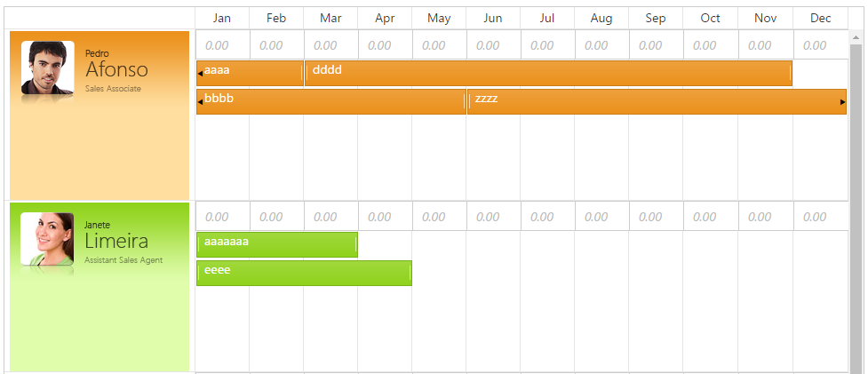Select the Jan month column header
The width and height of the screenshot is (868, 374).
(x=222, y=18)
